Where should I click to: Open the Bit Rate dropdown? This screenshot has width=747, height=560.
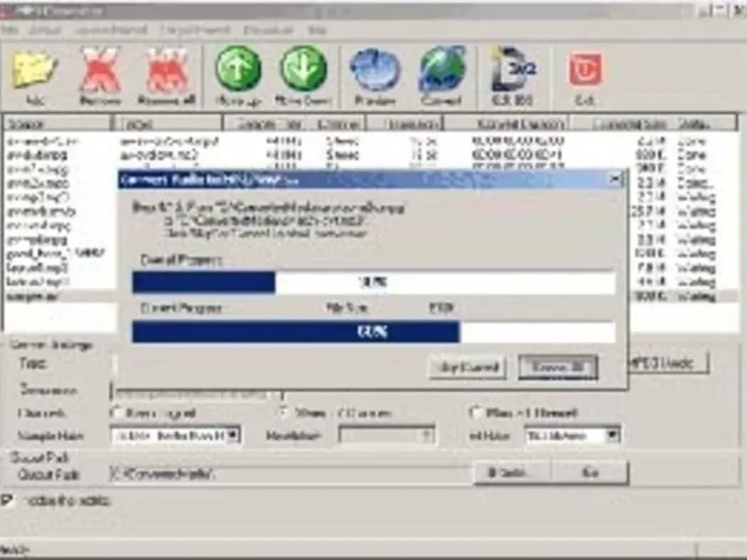pos(613,435)
